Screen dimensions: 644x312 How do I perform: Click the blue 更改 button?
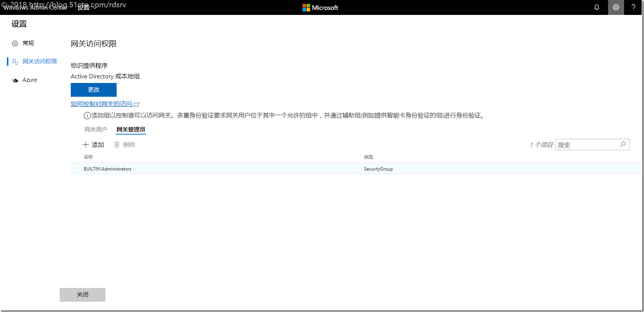pos(94,90)
